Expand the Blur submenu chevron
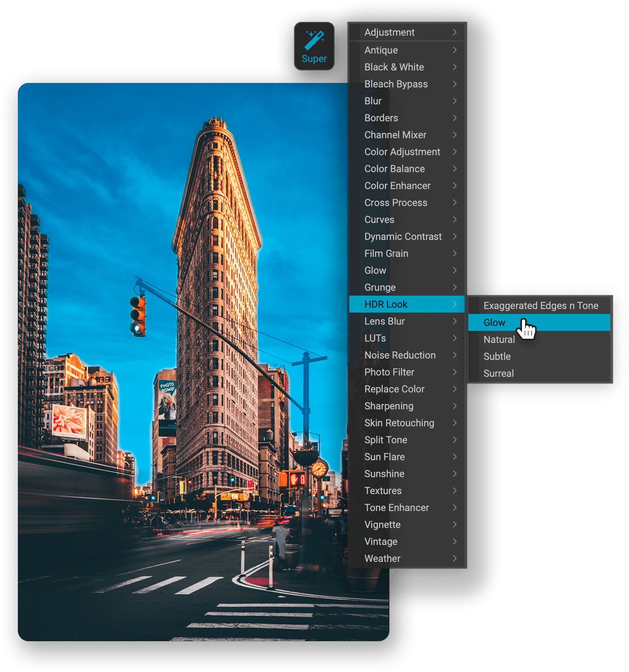629x672 pixels. pos(454,101)
